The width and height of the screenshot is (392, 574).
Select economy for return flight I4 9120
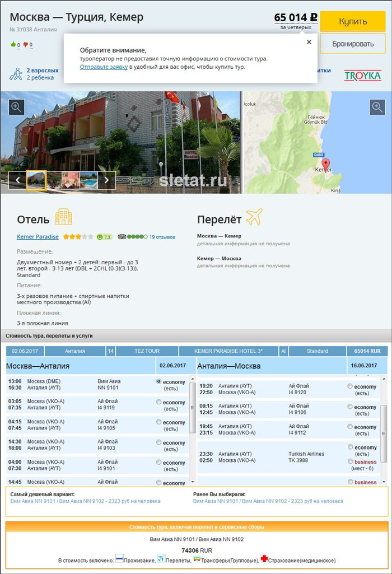point(350,386)
